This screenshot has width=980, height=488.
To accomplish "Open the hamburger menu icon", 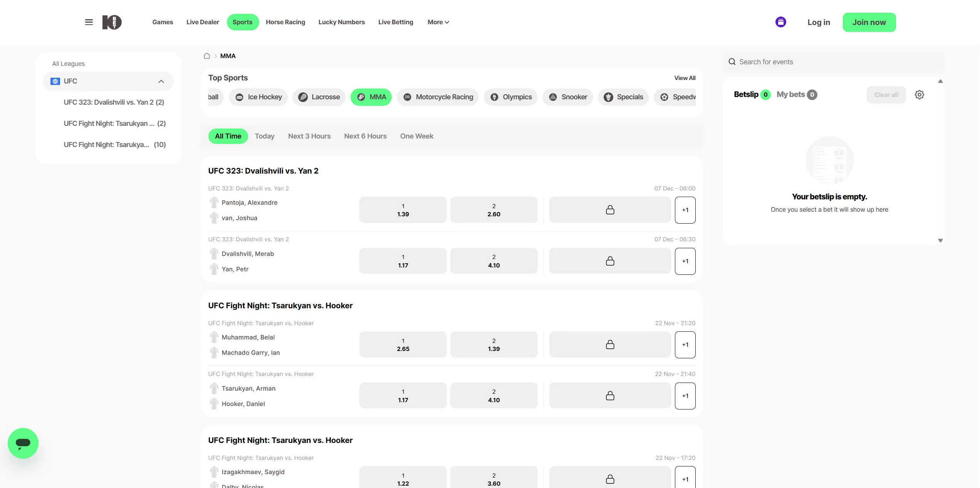I will point(89,22).
